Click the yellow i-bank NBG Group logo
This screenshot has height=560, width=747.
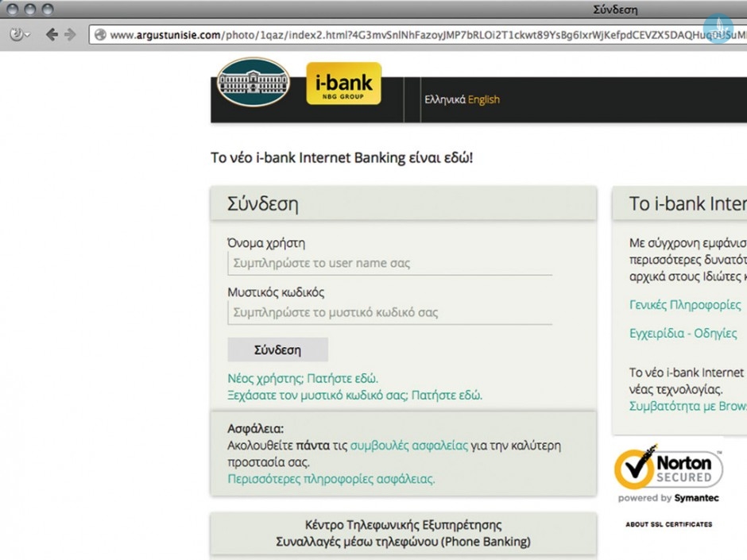[343, 83]
